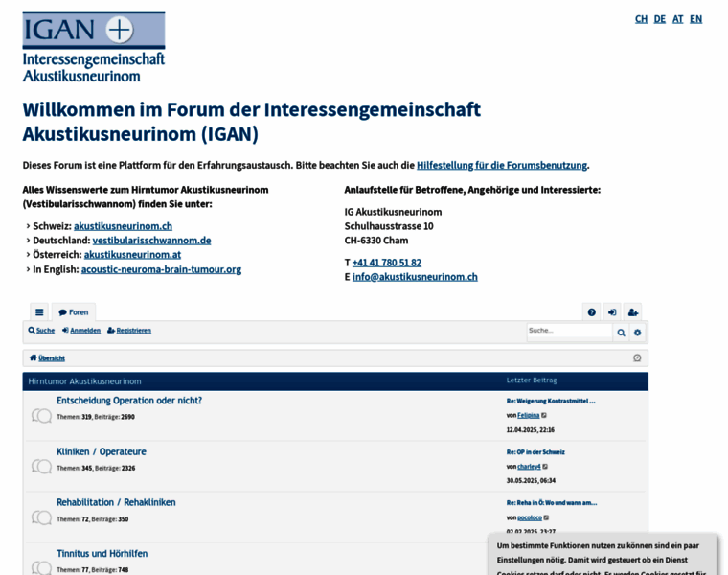Screen dimensions: 728x575
Task: Click the magnifier search submit button
Action: tap(621, 333)
